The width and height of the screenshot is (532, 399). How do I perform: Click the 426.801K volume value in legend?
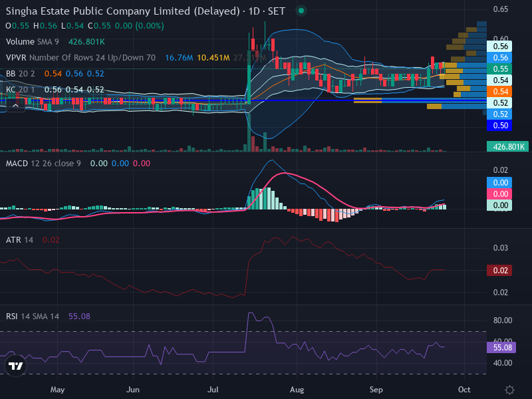pos(86,42)
